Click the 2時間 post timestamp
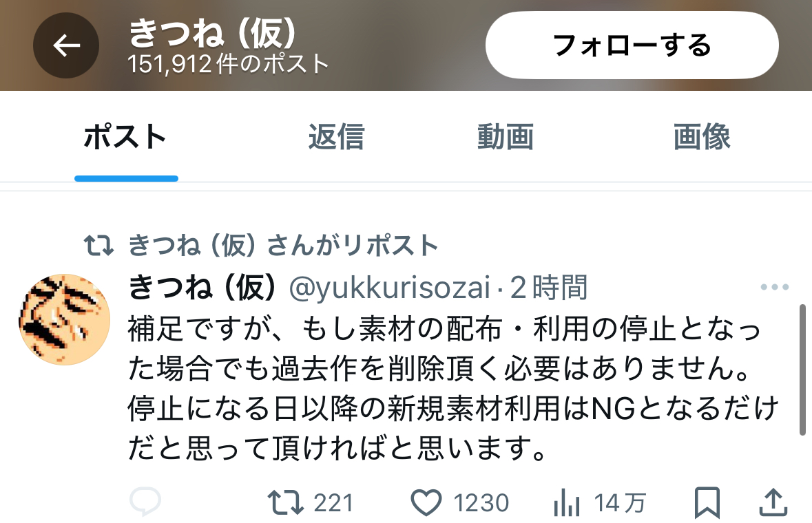812x523 pixels. tap(548, 288)
